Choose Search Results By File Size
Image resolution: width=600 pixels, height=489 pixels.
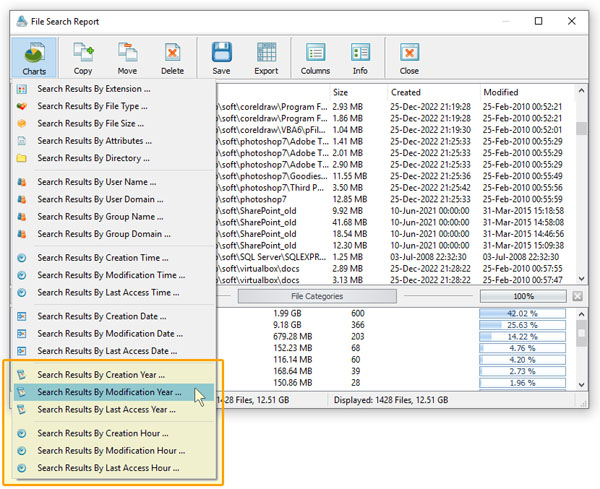point(114,124)
